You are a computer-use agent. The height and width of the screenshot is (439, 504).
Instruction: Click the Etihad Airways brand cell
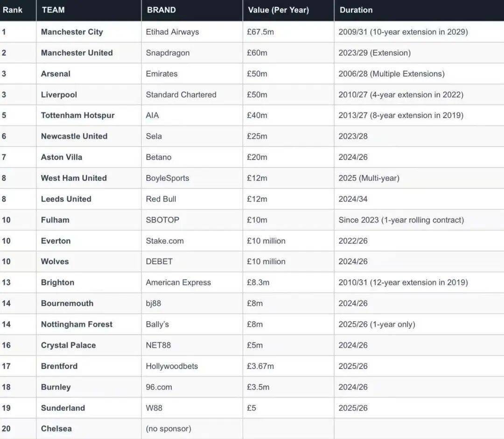click(172, 32)
